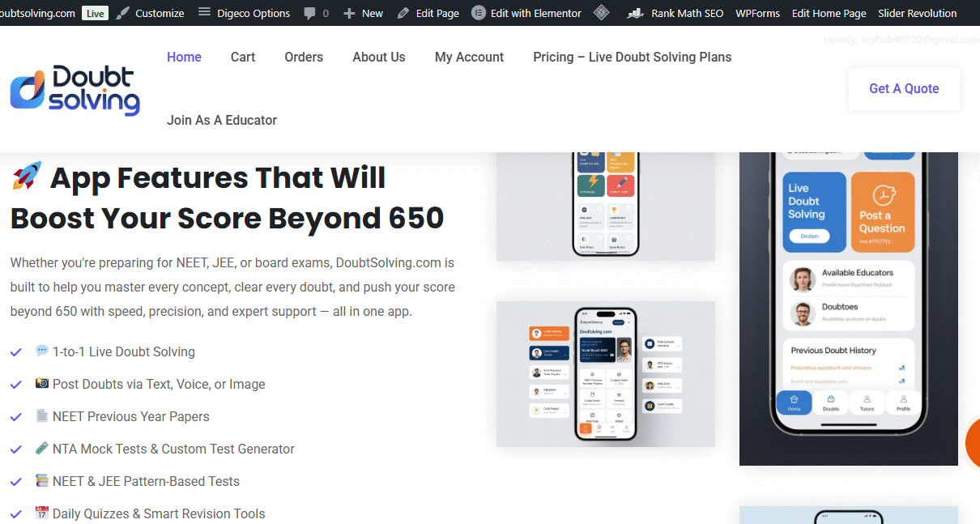Viewport: 980px width, 524px height.
Task: Open Slider Revolution from admin bar
Action: [x=918, y=13]
